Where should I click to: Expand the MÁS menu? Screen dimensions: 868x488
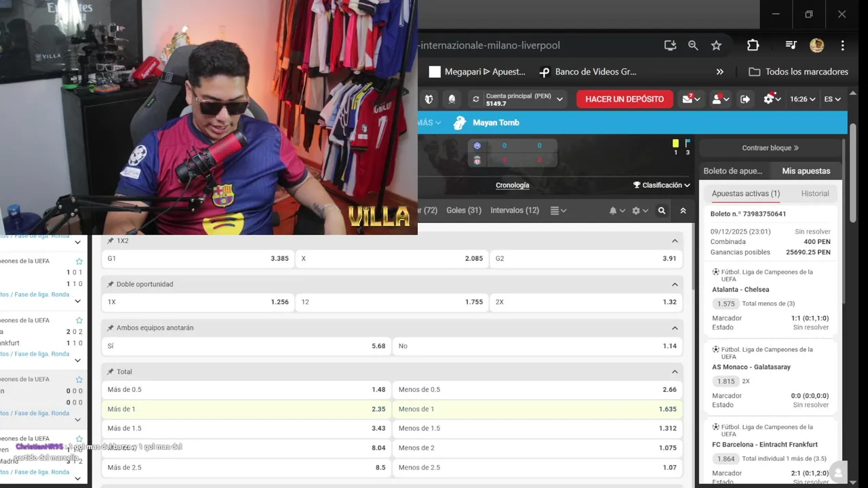(429, 123)
